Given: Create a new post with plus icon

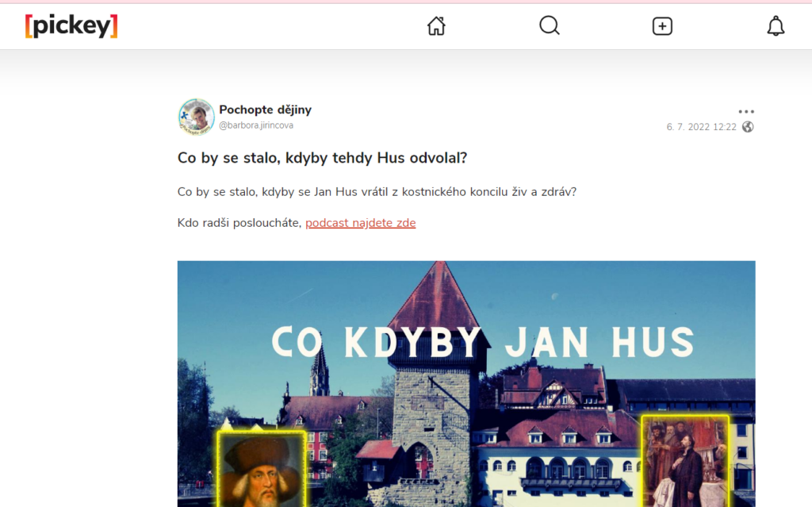Looking at the screenshot, I should tap(662, 26).
